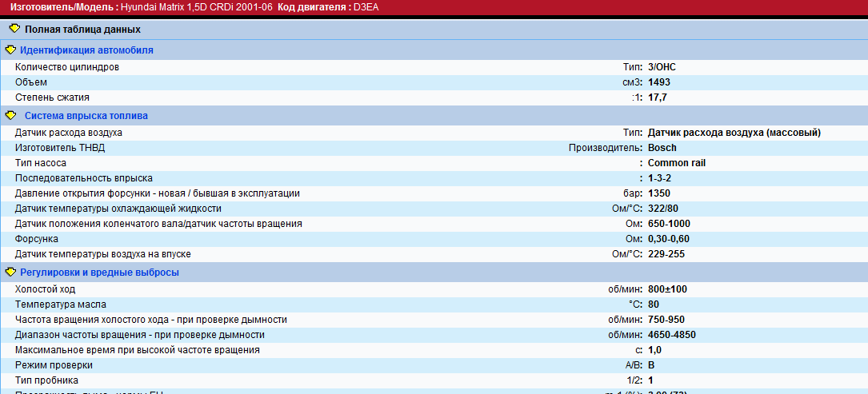This screenshot has height=394, width=868.
Task: Click the yellow arrow icon beside Полная таблица данных
Action: coord(14,29)
